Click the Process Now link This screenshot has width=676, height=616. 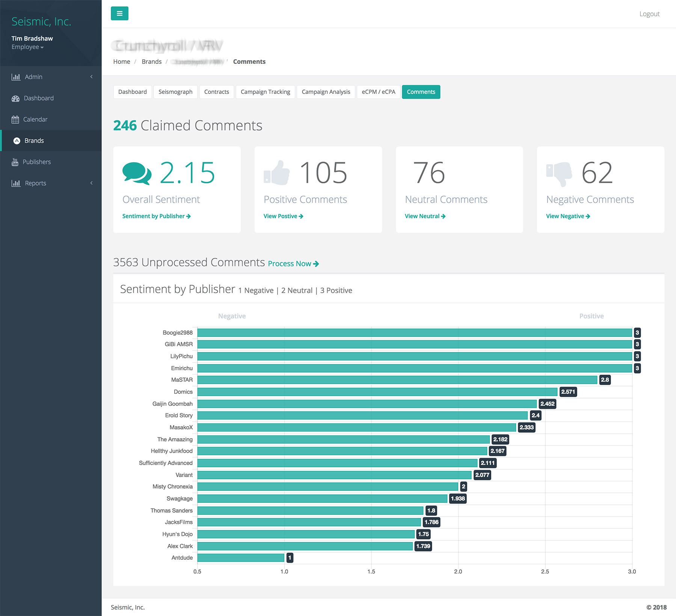(293, 264)
